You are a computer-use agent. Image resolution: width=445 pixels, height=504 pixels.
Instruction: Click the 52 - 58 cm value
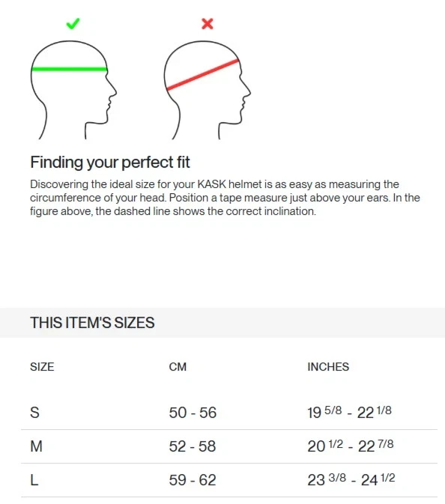tap(193, 446)
